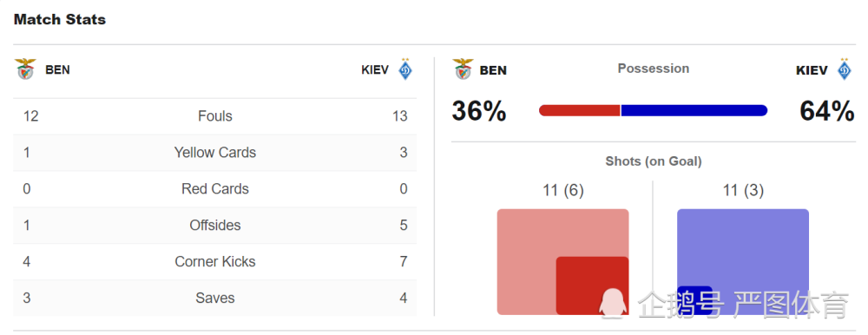Select the Offsides stat row
The image size is (868, 335).
pos(214,226)
